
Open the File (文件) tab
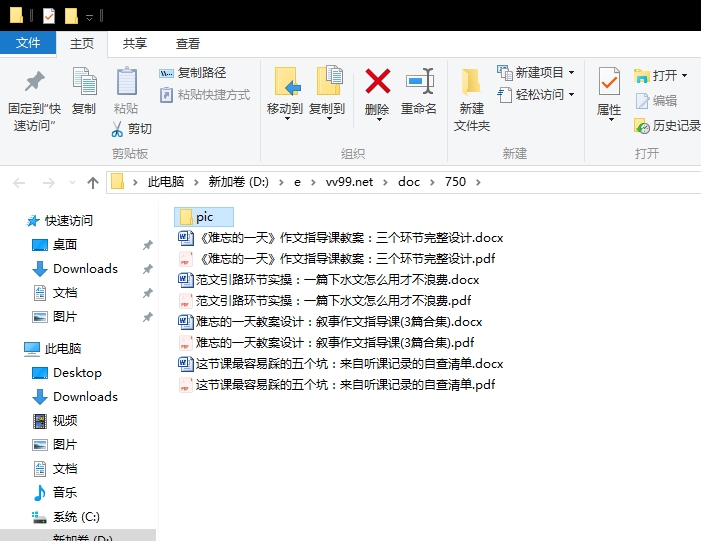28,43
